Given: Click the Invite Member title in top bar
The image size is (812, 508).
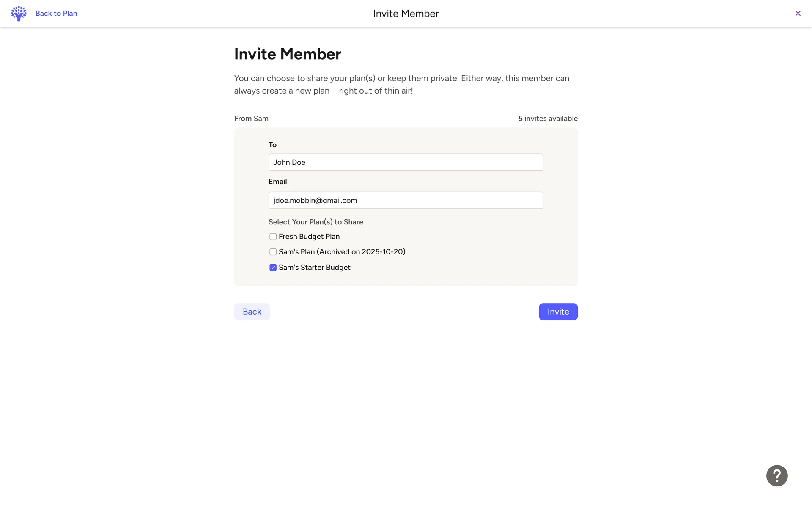Looking at the screenshot, I should 406,14.
